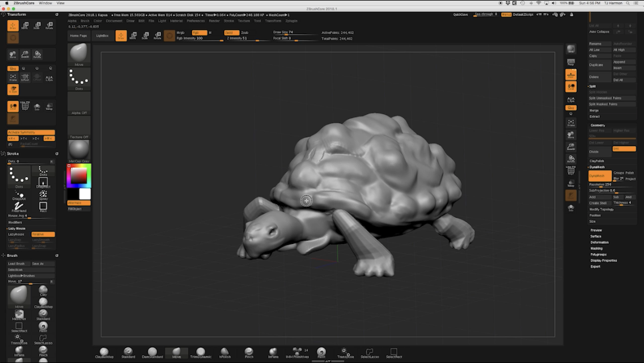Open the macOS Window menu
Viewport: 644px width, 363px height.
coord(45,3)
